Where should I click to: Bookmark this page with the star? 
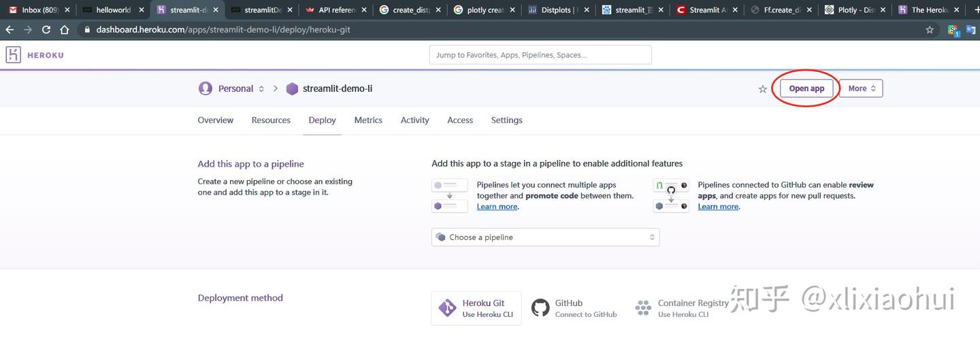[930, 30]
